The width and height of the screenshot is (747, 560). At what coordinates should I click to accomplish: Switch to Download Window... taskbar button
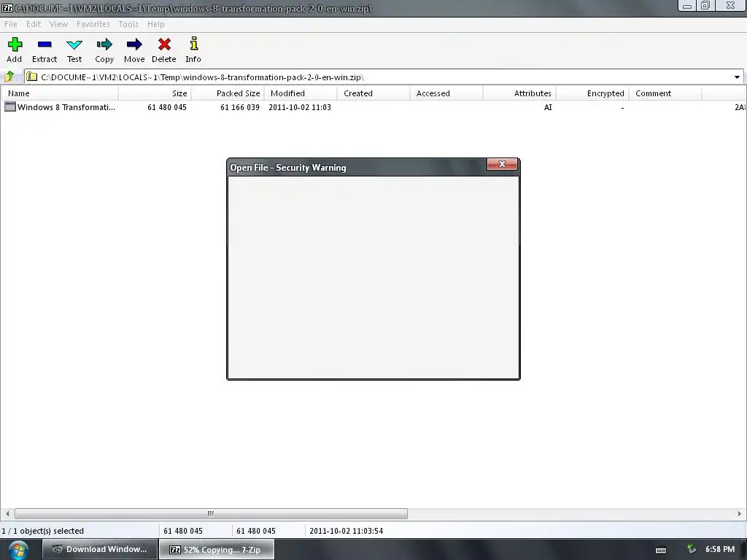coord(99,549)
